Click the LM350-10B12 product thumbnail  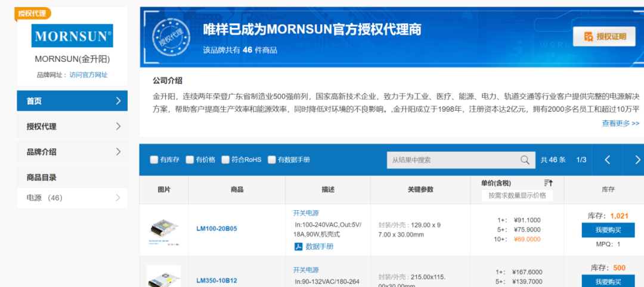tap(164, 276)
